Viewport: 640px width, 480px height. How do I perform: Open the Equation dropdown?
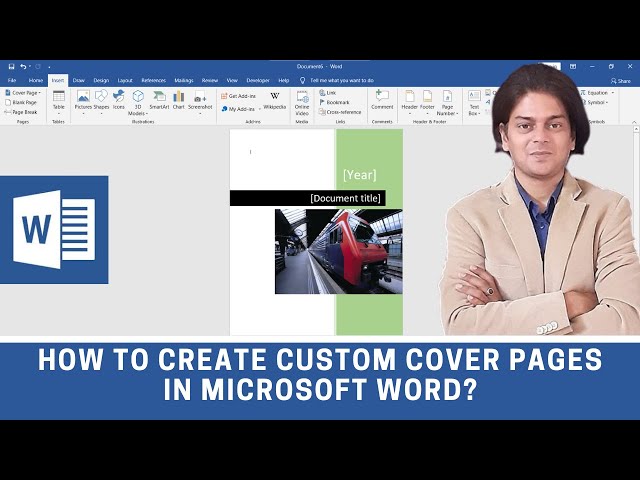coord(597,93)
